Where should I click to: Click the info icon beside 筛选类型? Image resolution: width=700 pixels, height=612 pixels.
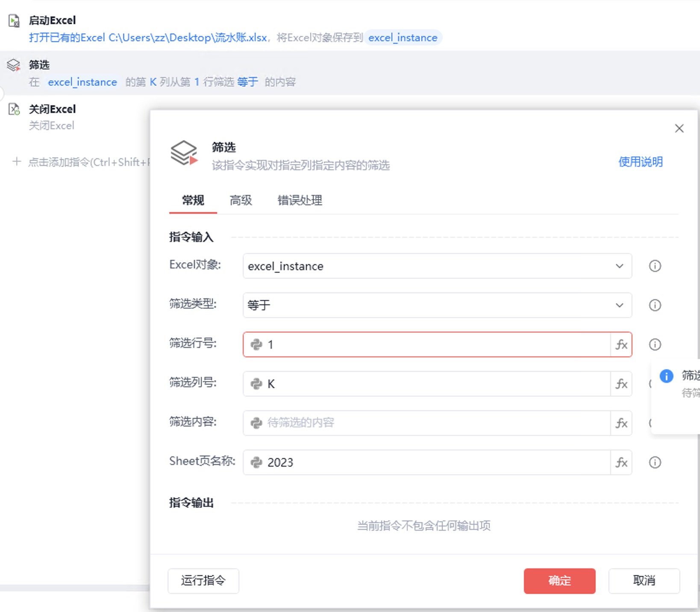tap(655, 305)
